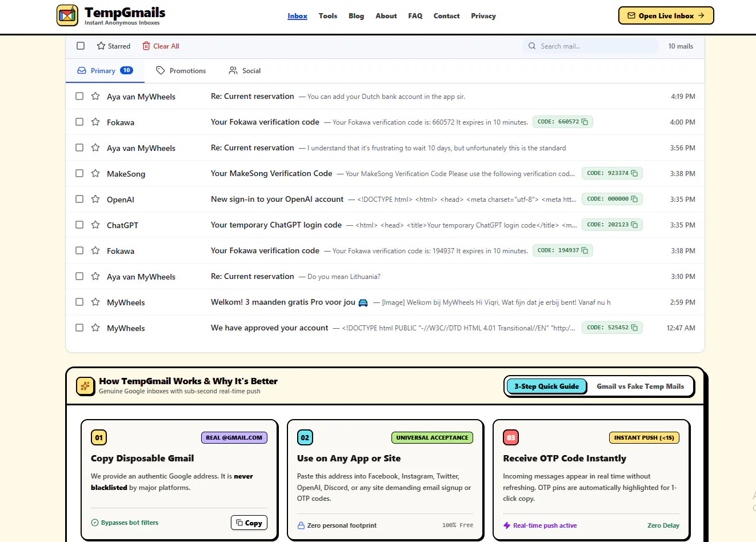Click the UNIVERSAL ACCEPTANCE badge
Image resolution: width=756 pixels, height=542 pixels.
[x=432, y=437]
